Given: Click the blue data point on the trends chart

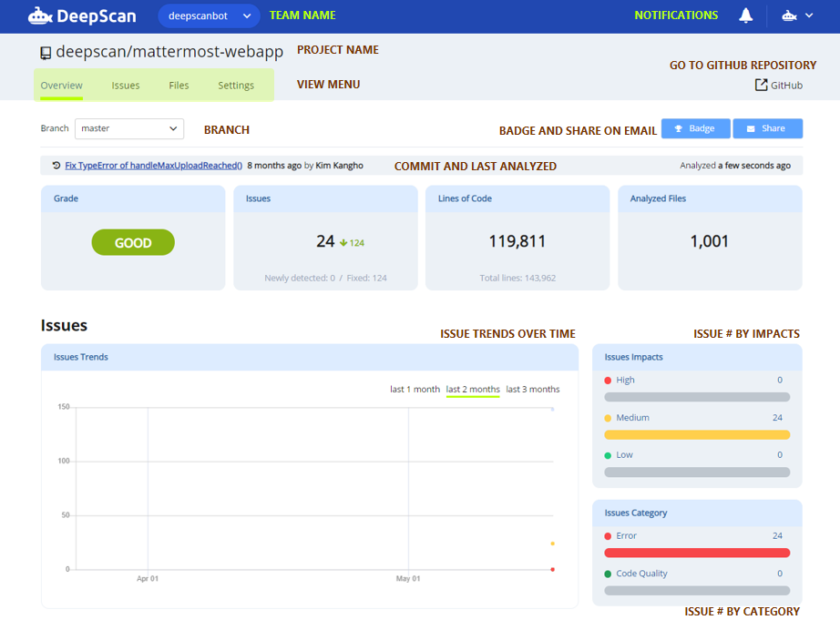Looking at the screenshot, I should 552,410.
